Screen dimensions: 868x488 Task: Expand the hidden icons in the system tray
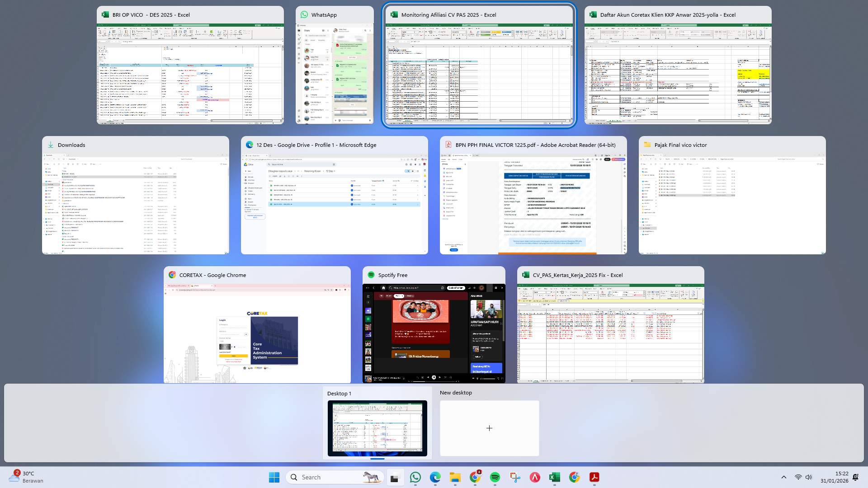coord(783,477)
